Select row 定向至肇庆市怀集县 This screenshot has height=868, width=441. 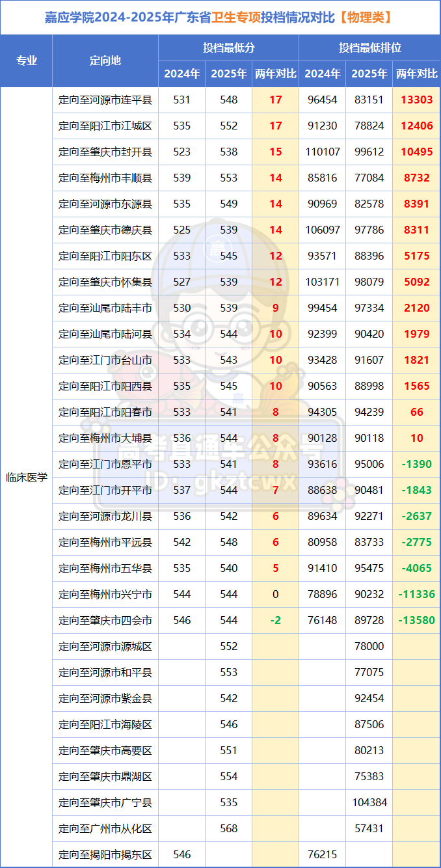(x=247, y=282)
